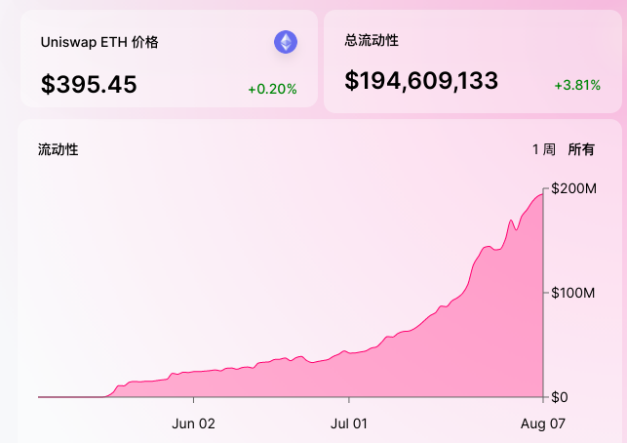The width and height of the screenshot is (627, 443).
Task: Click the Jun 02 date label
Action: tap(194, 423)
